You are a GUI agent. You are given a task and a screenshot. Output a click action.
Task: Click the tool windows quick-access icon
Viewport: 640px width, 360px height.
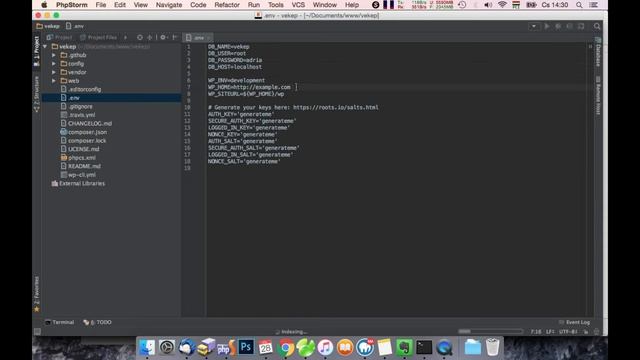(x=37, y=331)
